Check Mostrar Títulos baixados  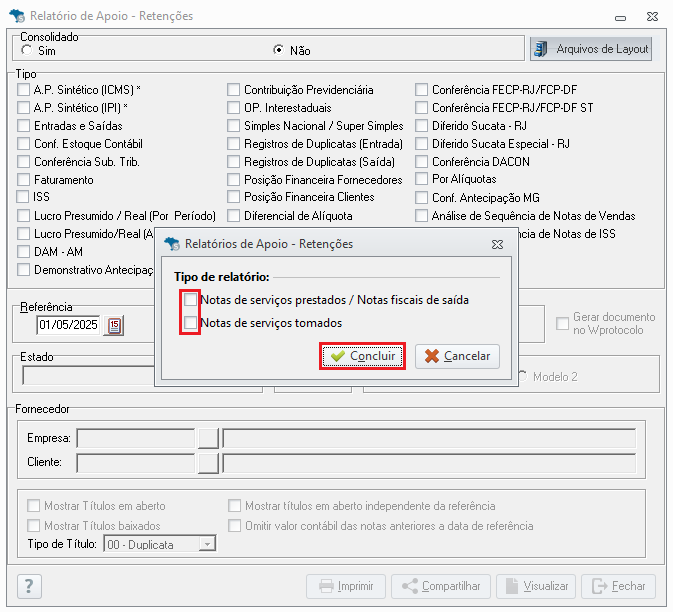(x=33, y=525)
